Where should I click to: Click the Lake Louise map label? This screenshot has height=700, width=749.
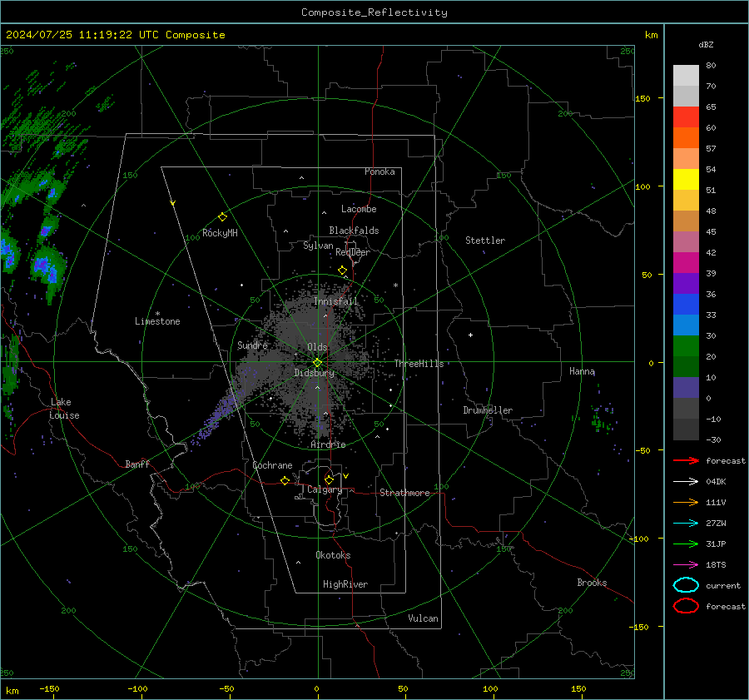click(65, 409)
